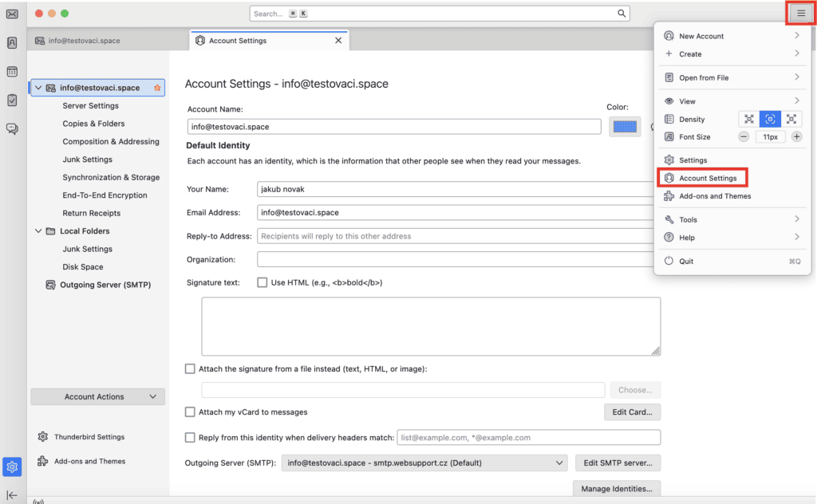Open the Chat space icon

click(x=12, y=128)
